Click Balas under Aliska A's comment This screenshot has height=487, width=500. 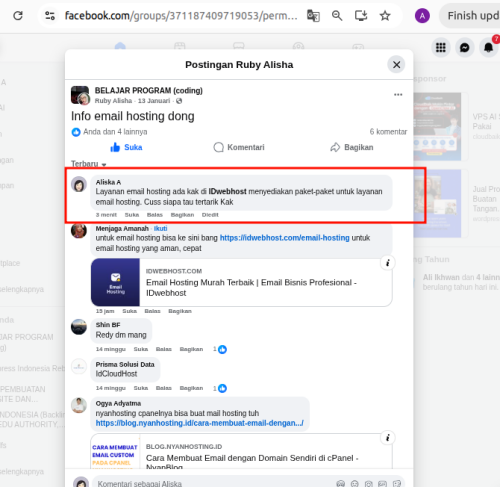pos(155,215)
